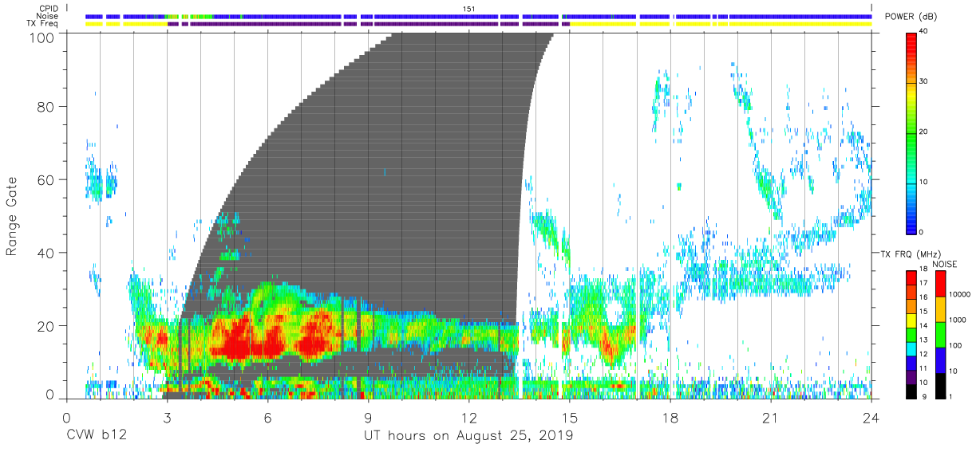Click the x-axis tick label '21'
980x452 pixels.
click(771, 418)
